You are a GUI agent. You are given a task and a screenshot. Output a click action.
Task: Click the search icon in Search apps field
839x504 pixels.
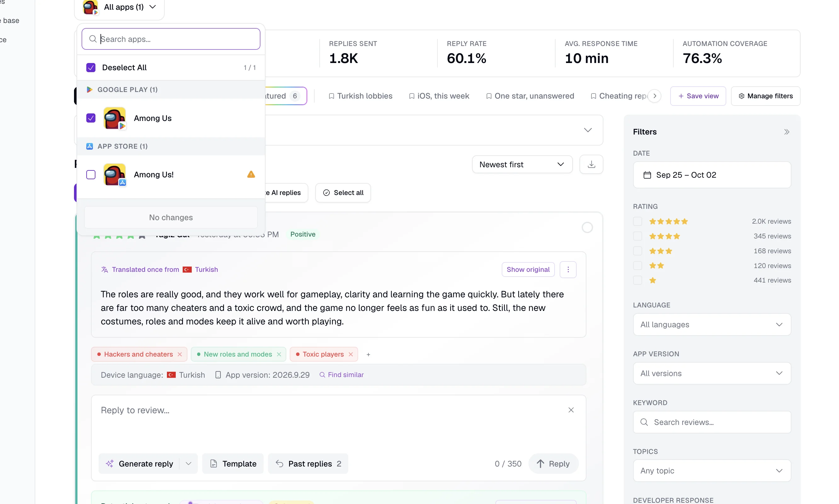pyautogui.click(x=93, y=39)
